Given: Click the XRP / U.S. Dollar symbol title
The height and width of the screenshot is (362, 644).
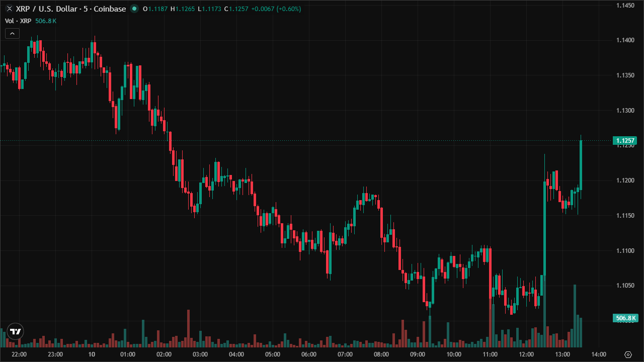Looking at the screenshot, I should point(71,9).
